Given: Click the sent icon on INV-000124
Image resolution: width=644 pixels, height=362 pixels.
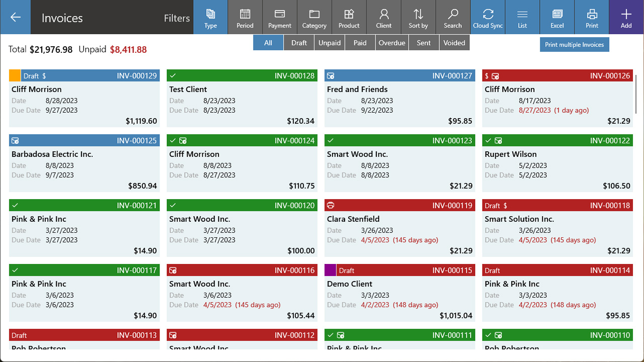Looking at the screenshot, I should 183,141.
